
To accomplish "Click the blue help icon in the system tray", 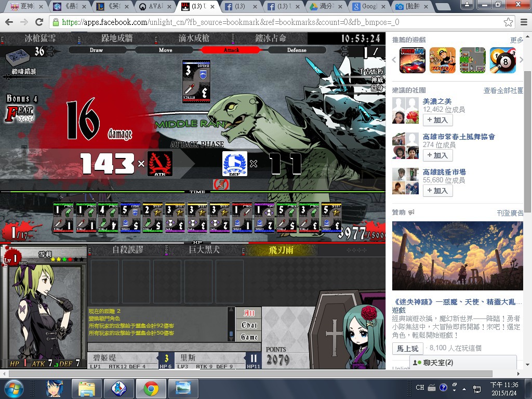I will 443,388.
